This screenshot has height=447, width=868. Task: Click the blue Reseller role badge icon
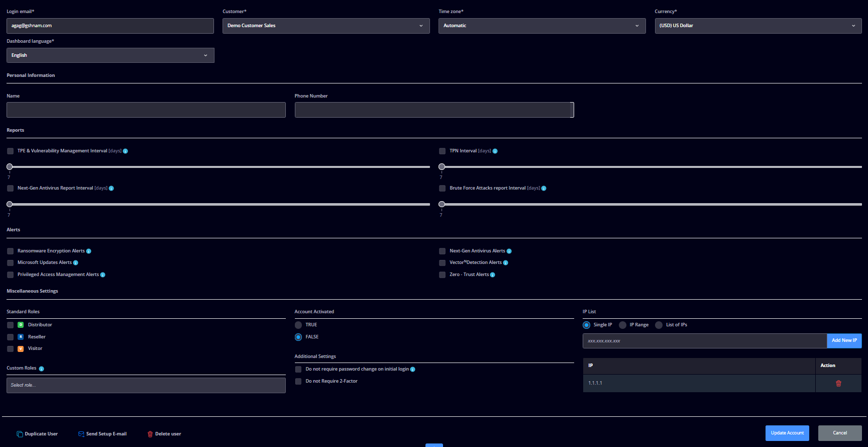(x=21, y=337)
